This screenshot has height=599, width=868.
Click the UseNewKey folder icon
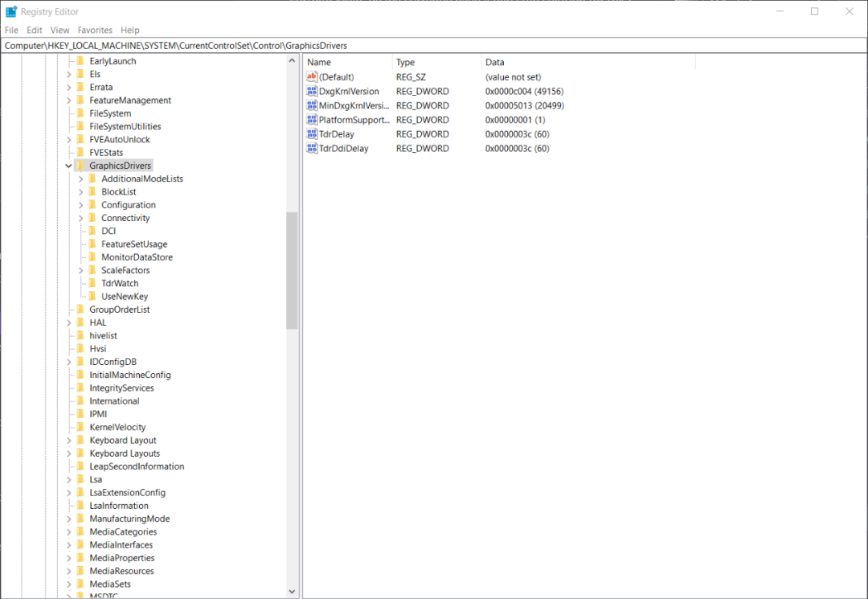tap(92, 296)
